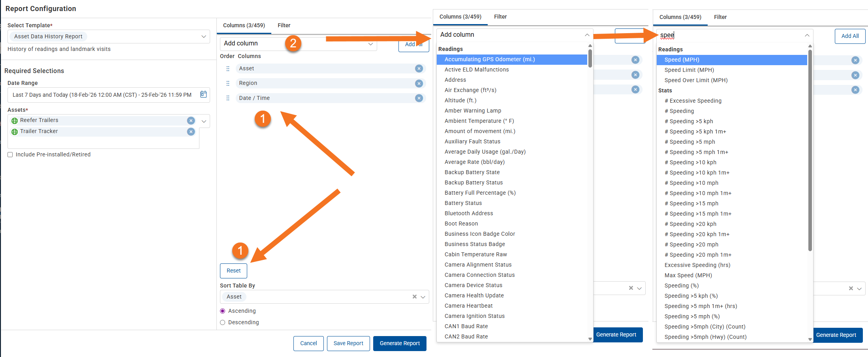The width and height of the screenshot is (868, 357).
Task: Click the Reset button
Action: [233, 271]
